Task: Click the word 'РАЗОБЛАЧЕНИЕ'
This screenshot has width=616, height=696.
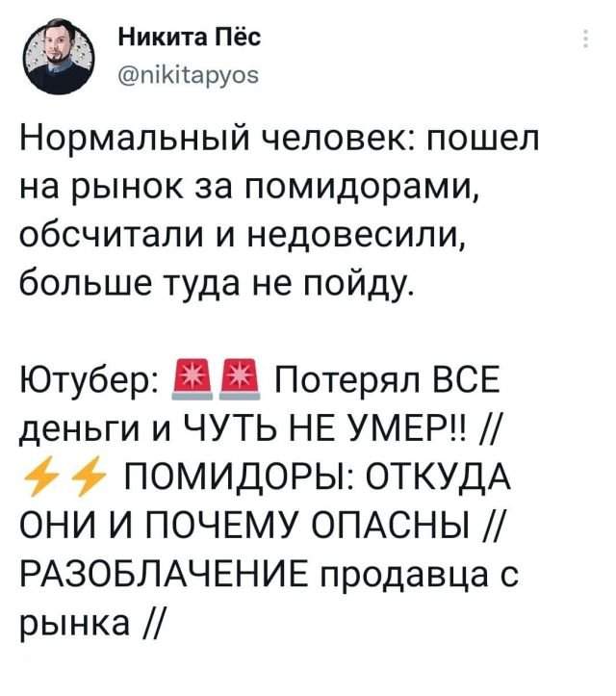Action: pos(166,574)
